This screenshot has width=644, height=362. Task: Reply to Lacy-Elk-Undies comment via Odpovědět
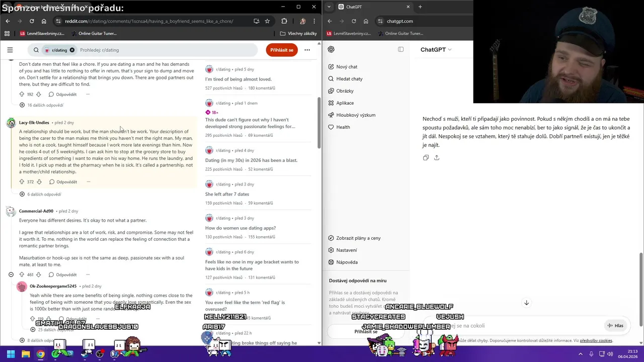[63, 182]
